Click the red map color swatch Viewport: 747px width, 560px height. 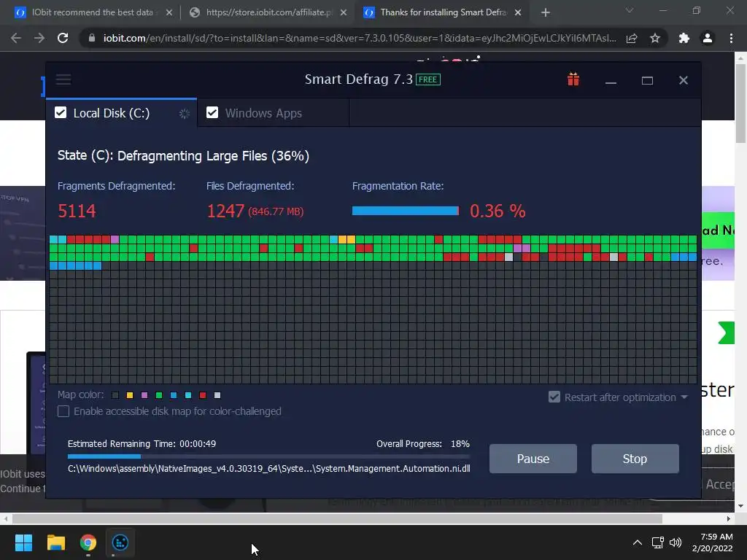[203, 395]
